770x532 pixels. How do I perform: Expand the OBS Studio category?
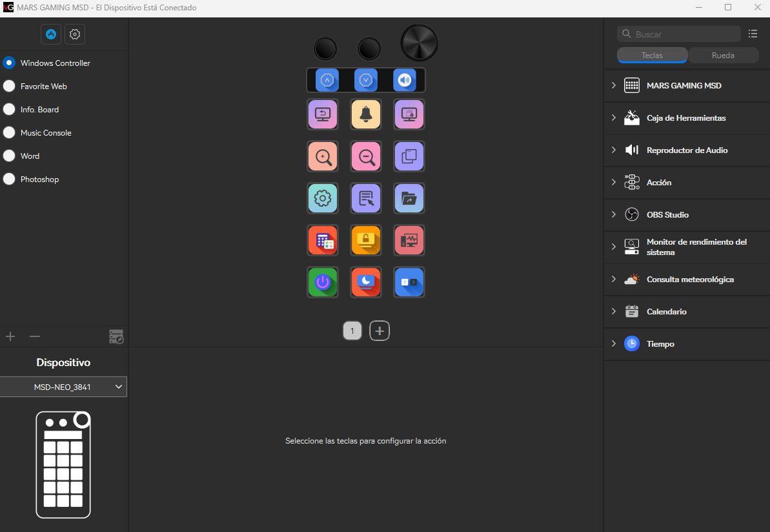pyautogui.click(x=667, y=215)
